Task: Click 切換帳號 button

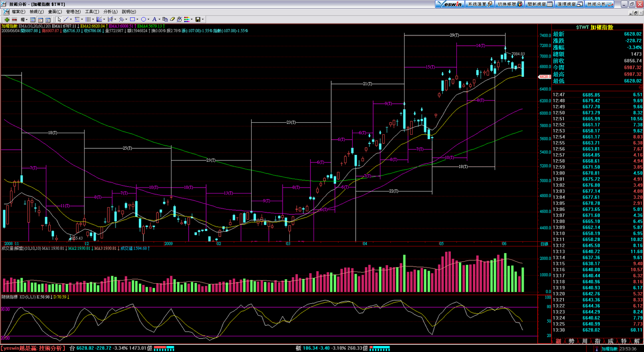Action: click(x=510, y=4)
